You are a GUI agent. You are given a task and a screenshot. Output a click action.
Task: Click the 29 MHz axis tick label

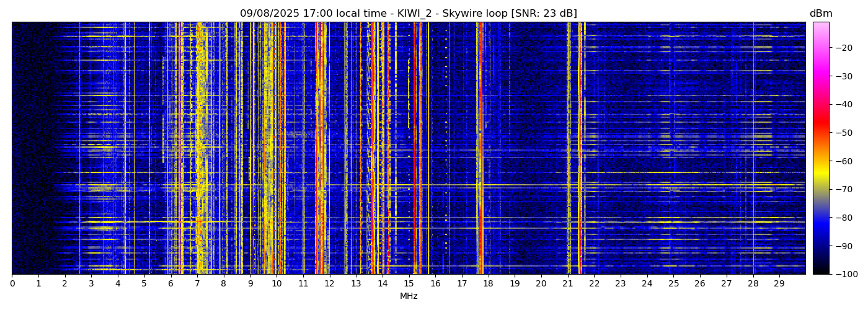click(779, 283)
